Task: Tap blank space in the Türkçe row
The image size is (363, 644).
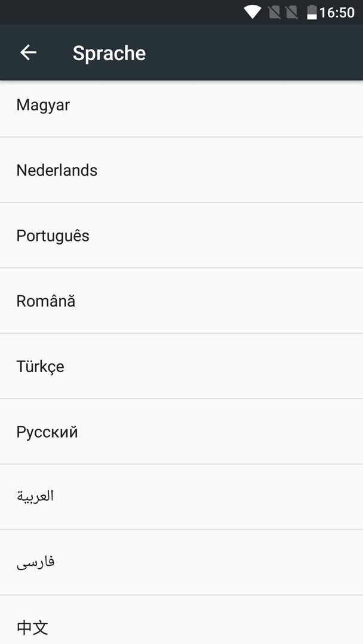Action: (214, 366)
